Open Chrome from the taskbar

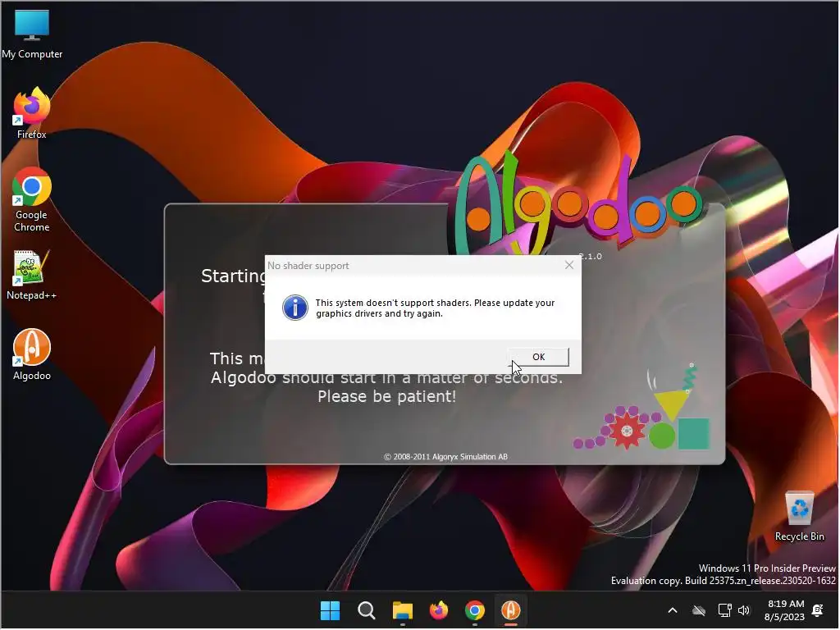coord(475,610)
